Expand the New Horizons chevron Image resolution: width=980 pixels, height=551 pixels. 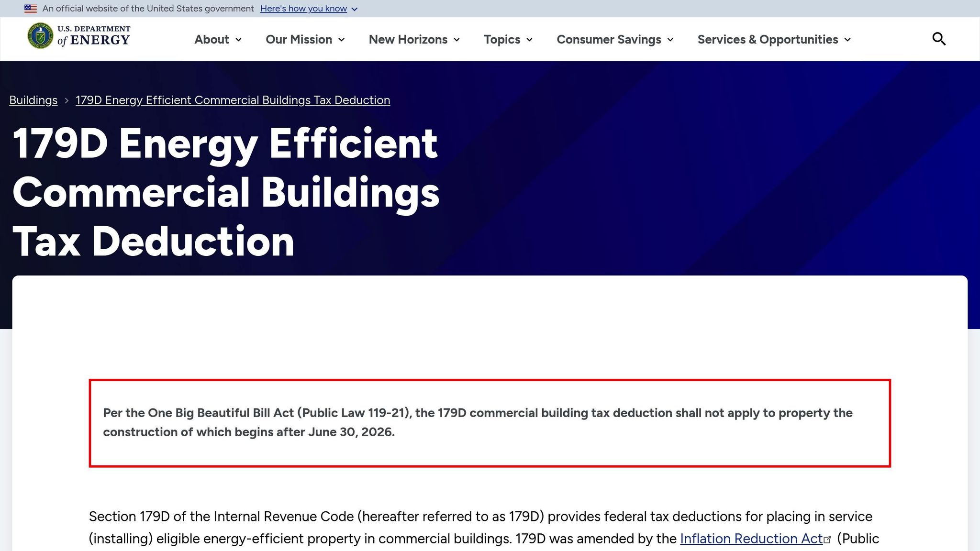(457, 40)
